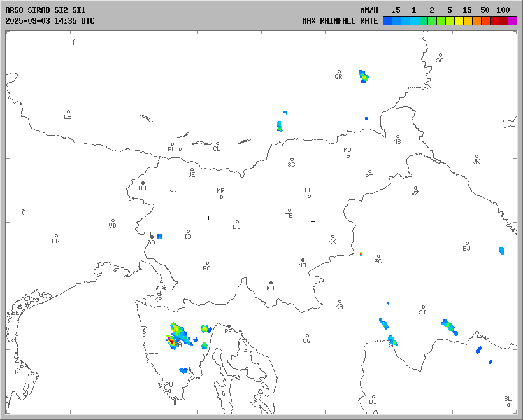
Task: Click the radar site cross west of LJ
Action: (x=208, y=218)
